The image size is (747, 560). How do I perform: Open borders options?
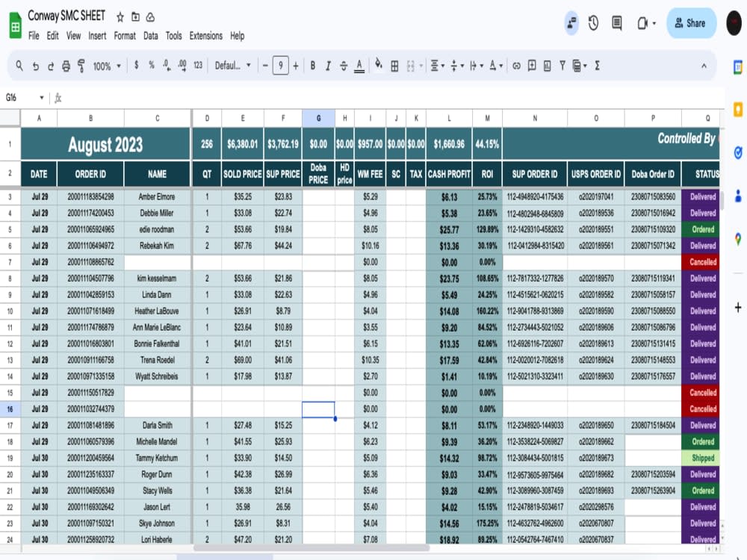pos(394,66)
